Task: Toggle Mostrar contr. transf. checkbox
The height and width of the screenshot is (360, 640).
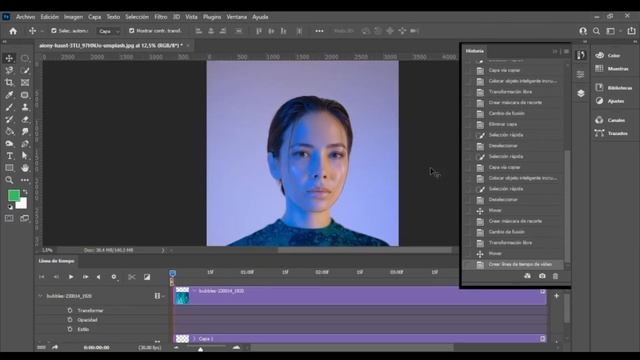Action: (x=131, y=31)
